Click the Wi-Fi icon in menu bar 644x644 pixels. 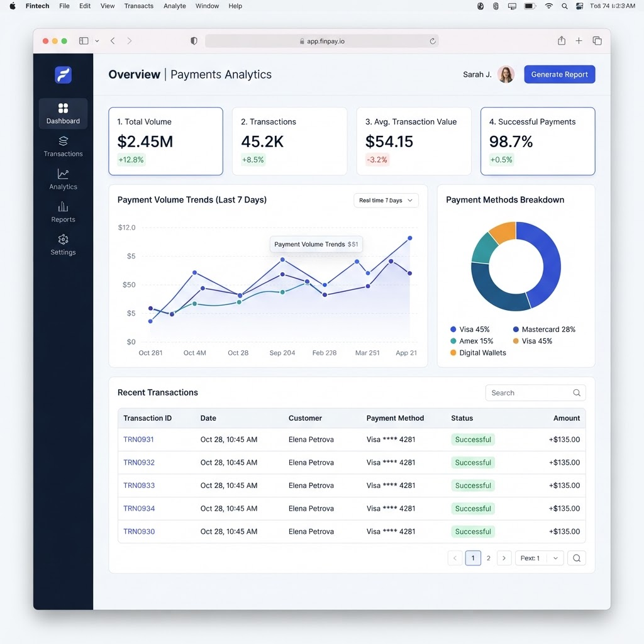(548, 6)
